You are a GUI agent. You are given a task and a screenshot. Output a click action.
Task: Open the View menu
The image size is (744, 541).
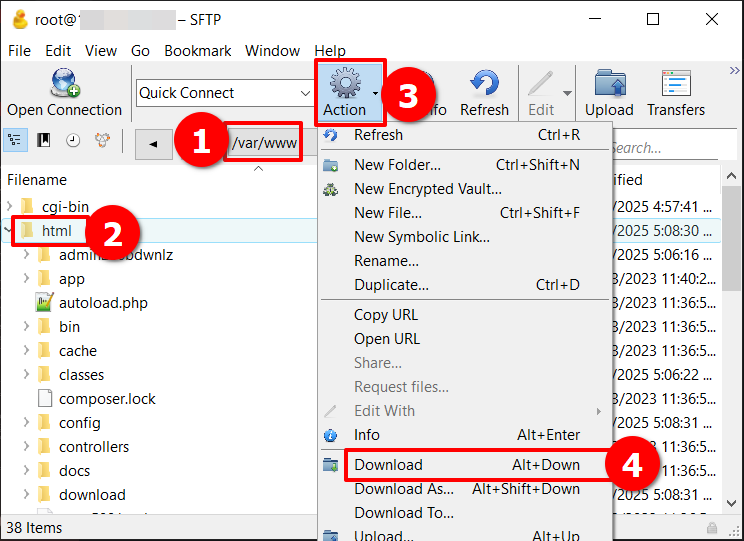click(x=101, y=50)
